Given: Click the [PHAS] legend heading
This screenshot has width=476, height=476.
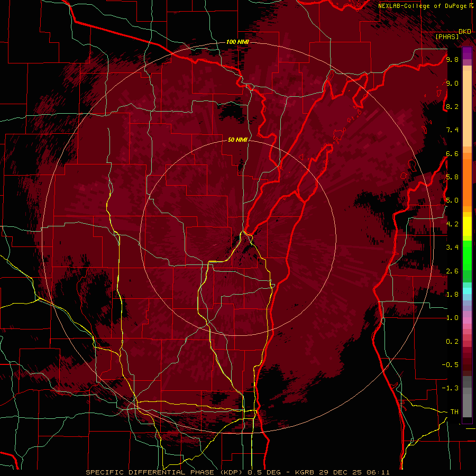Looking at the screenshot, I should pyautogui.click(x=447, y=36).
